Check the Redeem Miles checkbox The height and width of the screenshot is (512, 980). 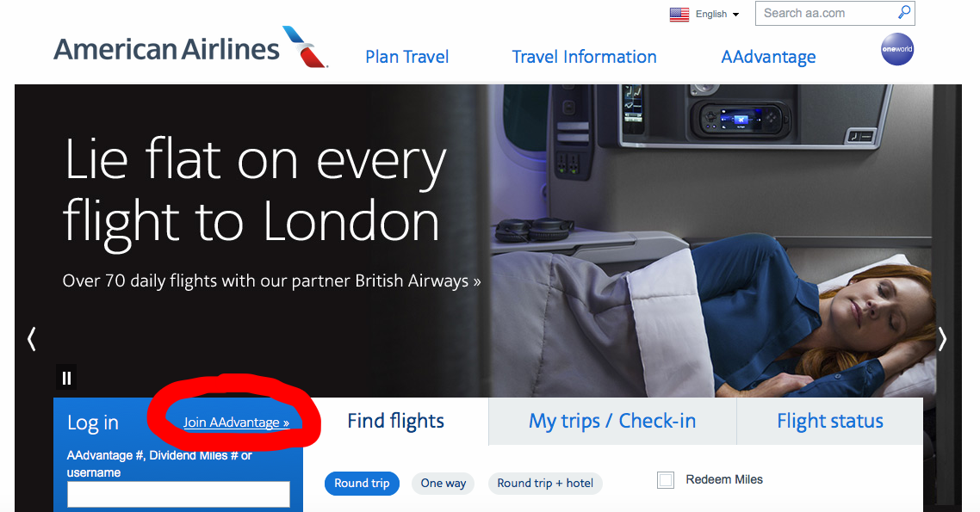666,480
